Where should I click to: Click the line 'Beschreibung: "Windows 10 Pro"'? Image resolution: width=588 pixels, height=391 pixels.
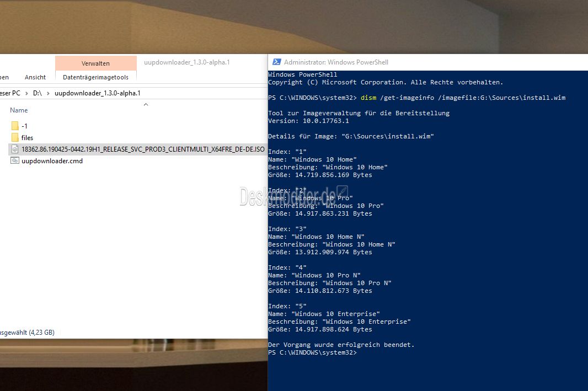point(326,206)
